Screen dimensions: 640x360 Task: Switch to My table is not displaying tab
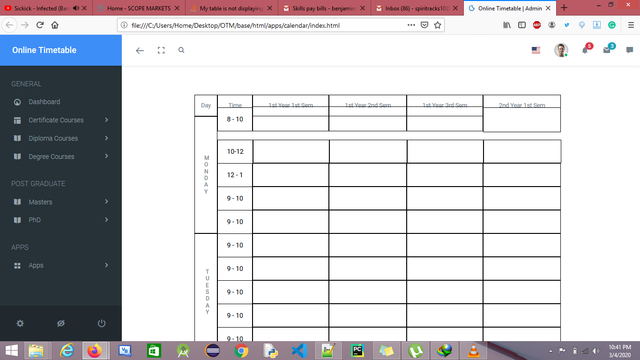point(231,8)
